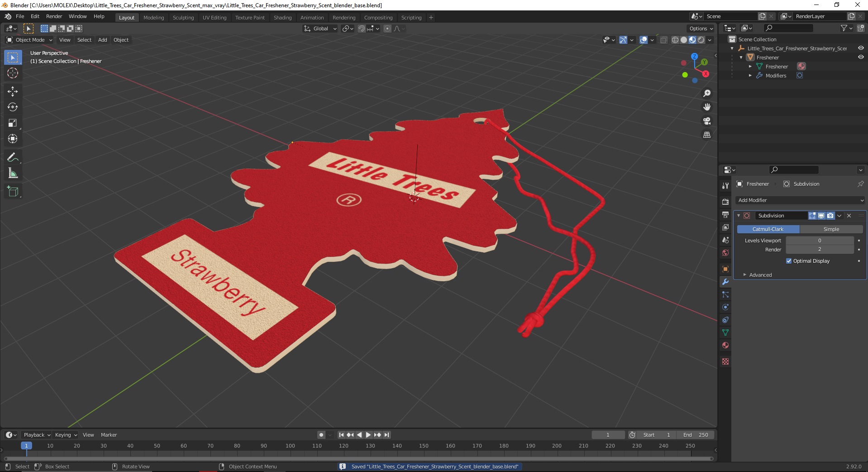This screenshot has width=868, height=472.
Task: Open the Playback dropdown in timeline
Action: pos(37,435)
